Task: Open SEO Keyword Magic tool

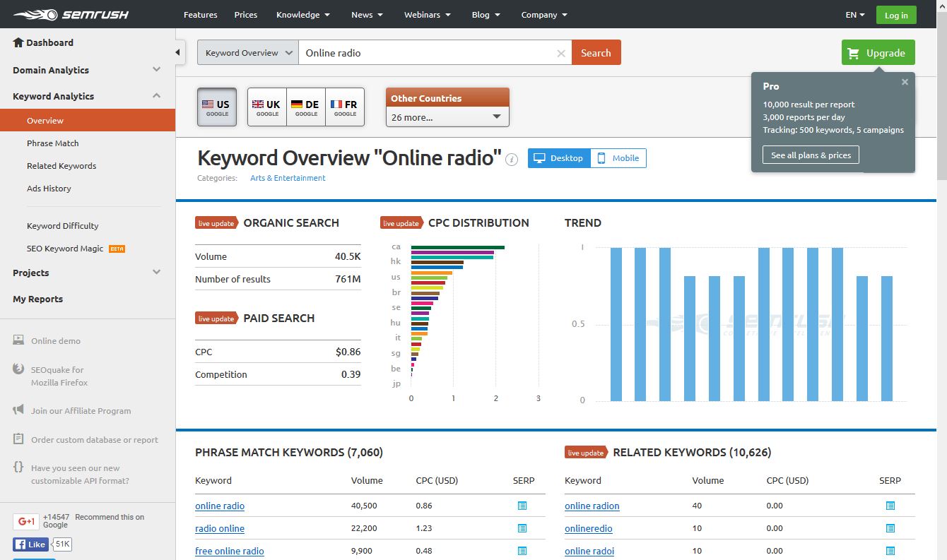Action: point(65,249)
